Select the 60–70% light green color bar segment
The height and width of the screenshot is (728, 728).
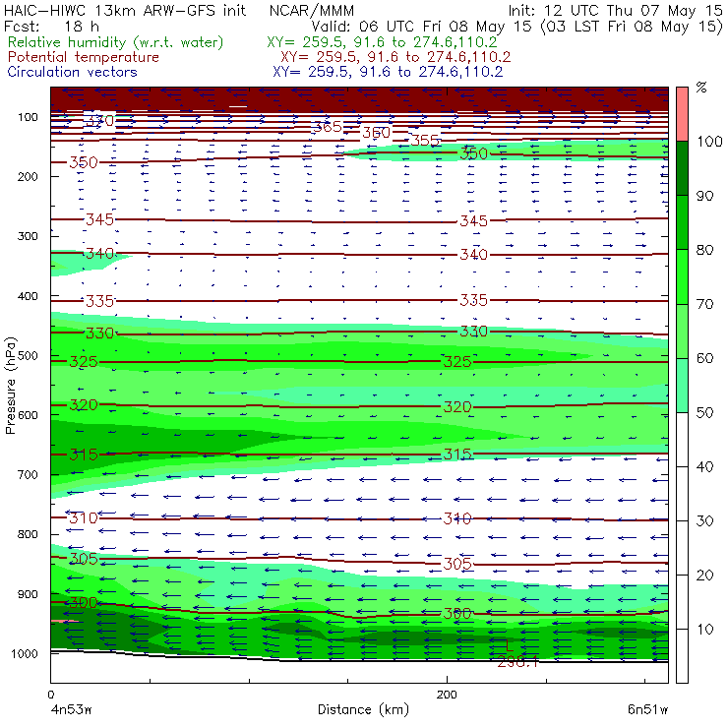682,331
